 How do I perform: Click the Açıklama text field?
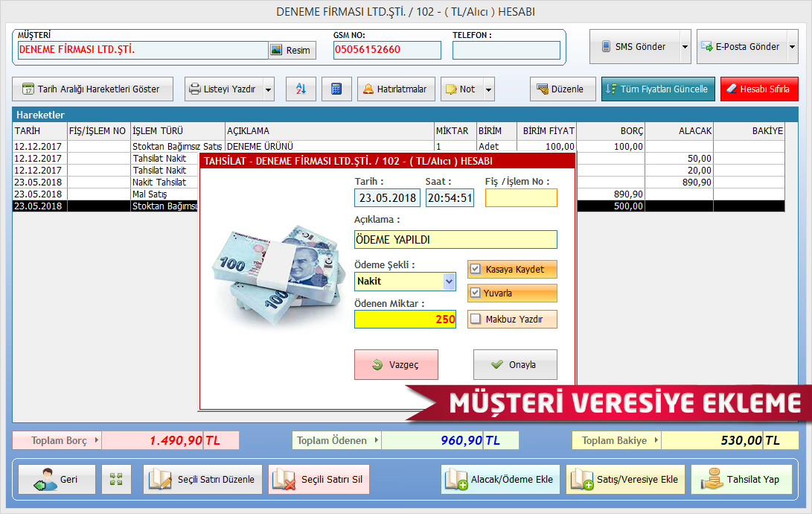455,240
